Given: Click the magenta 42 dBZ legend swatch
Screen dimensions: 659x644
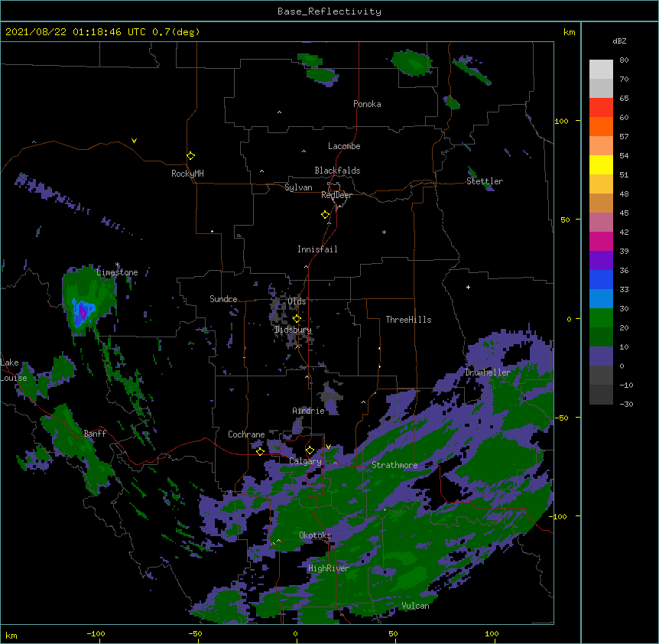Looking at the screenshot, I should 601,241.
